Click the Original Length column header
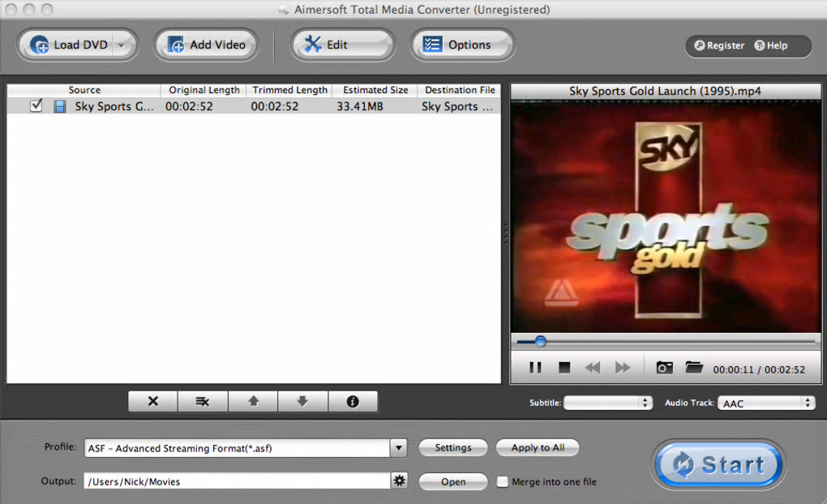The image size is (827, 504). (204, 90)
